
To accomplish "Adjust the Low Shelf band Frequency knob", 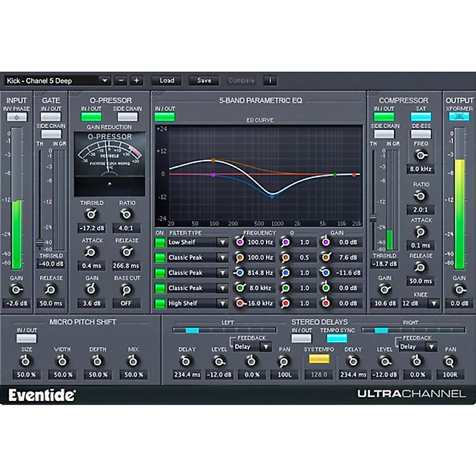I will [241, 242].
